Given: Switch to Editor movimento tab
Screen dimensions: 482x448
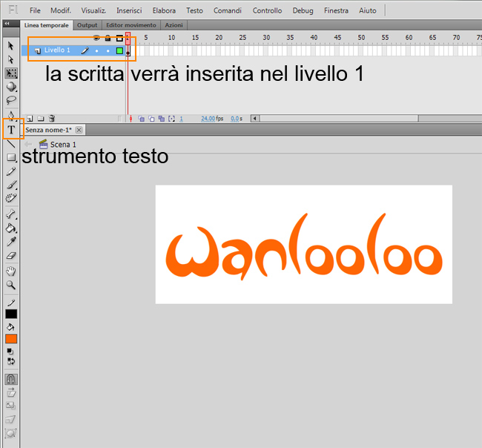Looking at the screenshot, I should pyautogui.click(x=131, y=25).
